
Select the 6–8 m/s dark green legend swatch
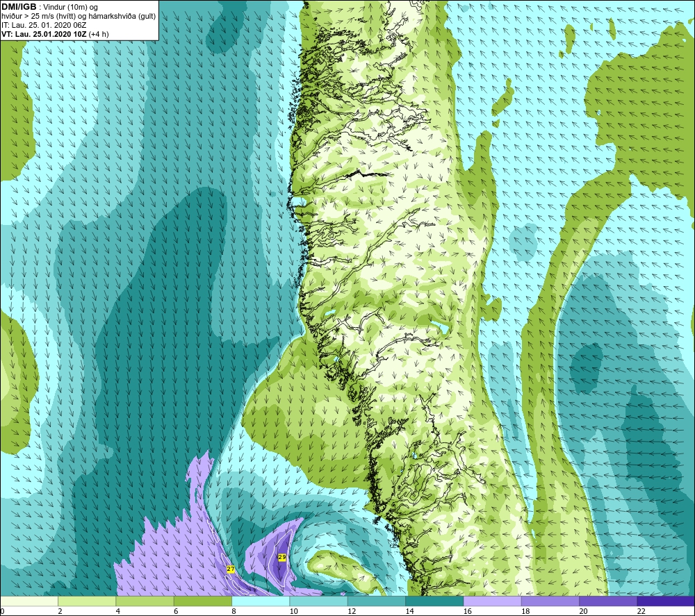click(203, 601)
